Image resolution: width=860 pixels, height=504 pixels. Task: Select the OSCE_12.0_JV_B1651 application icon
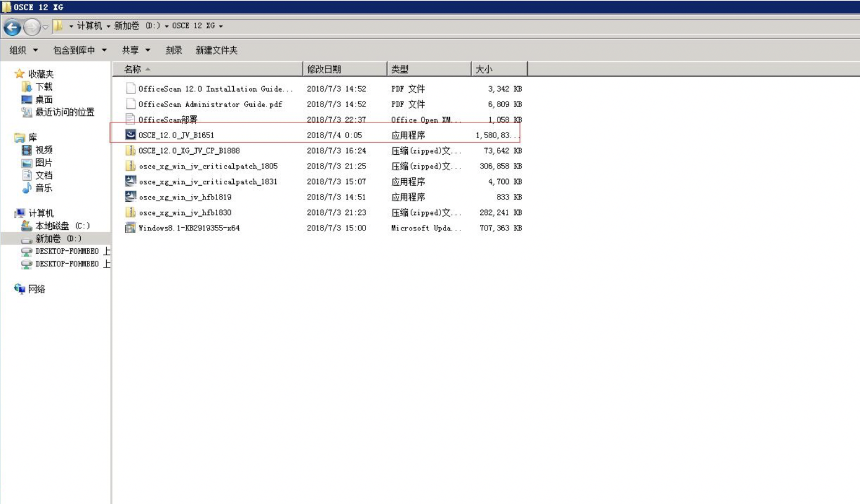tap(130, 135)
